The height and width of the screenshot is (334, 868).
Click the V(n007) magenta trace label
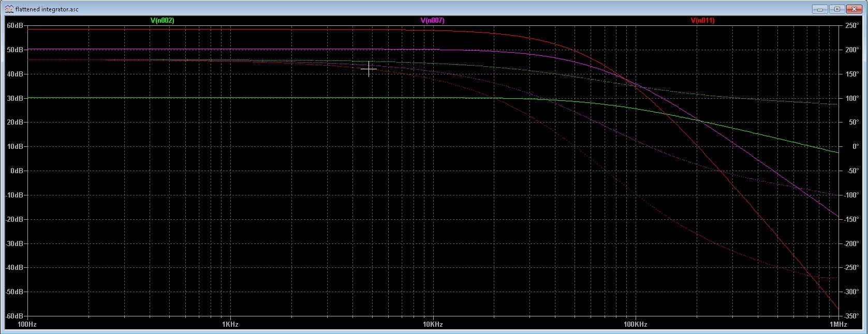[432, 21]
